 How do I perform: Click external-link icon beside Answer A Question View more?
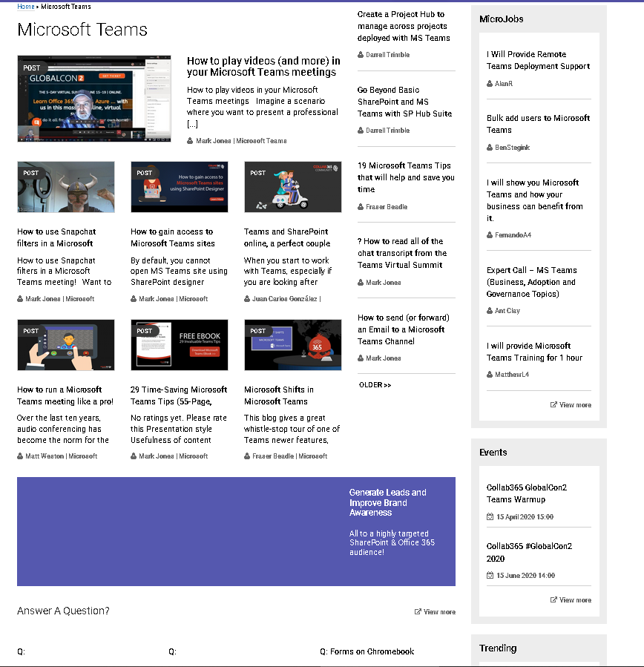point(418,611)
